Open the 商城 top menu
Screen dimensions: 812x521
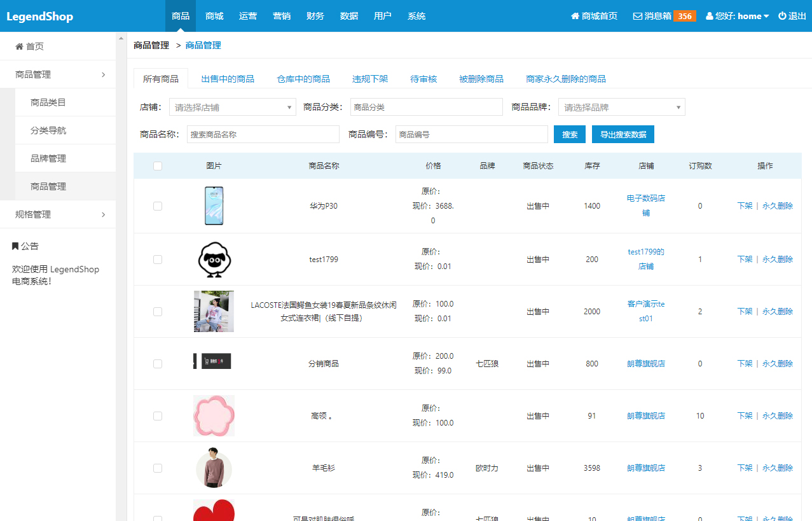pyautogui.click(x=214, y=16)
